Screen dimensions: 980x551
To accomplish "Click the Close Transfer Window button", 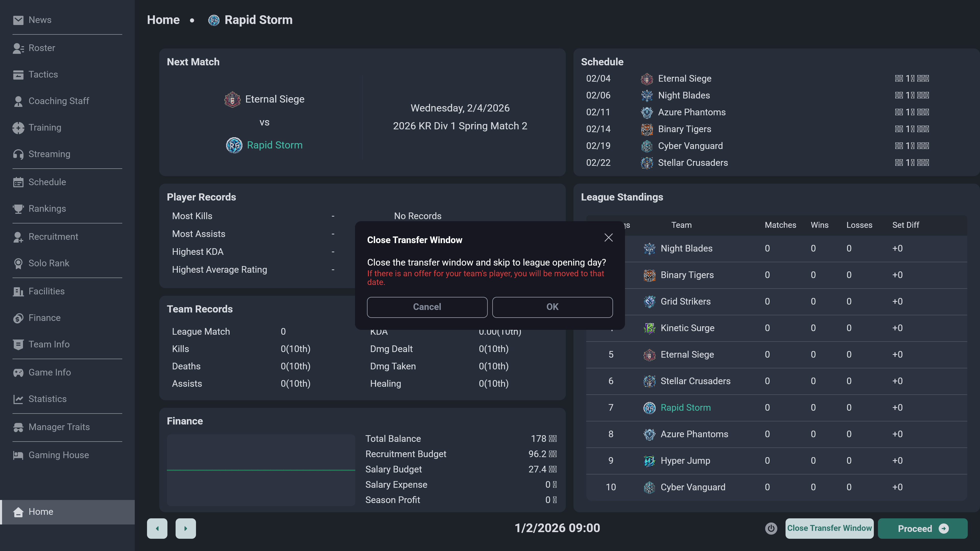I will click(x=829, y=528).
